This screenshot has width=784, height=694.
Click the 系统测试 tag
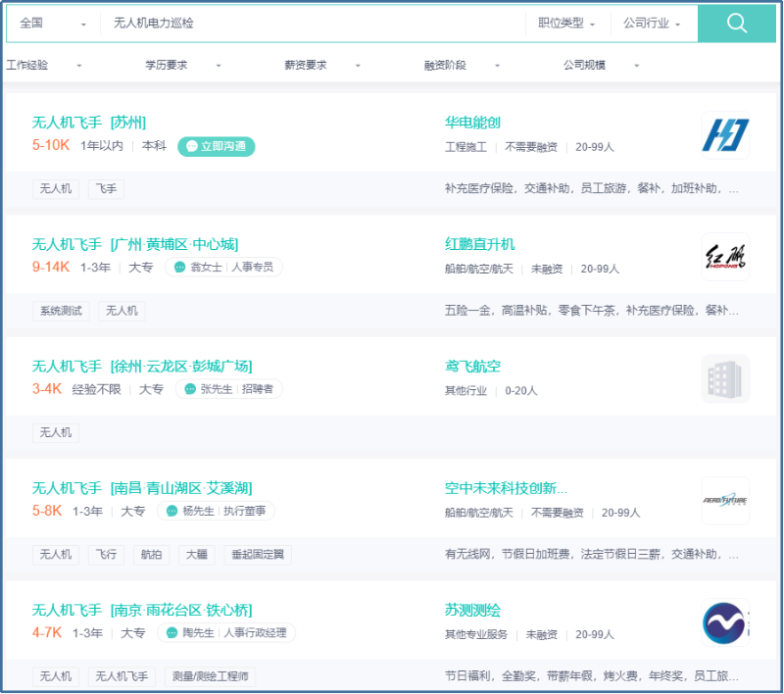61,311
